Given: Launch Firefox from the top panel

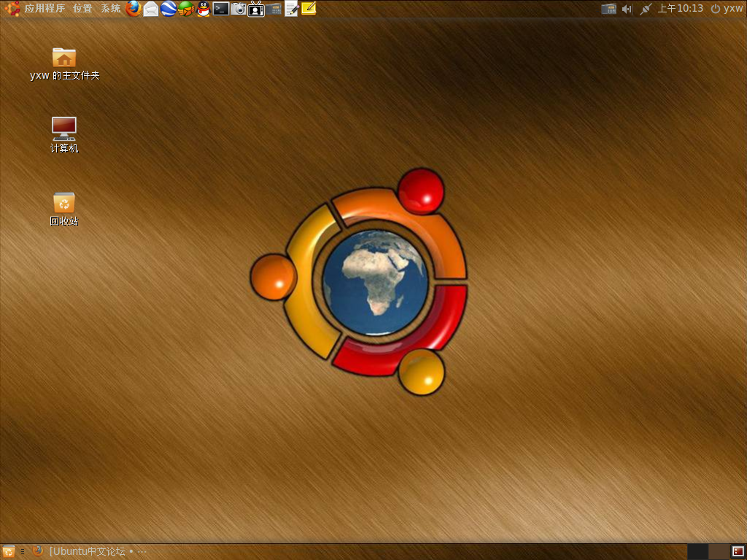Looking at the screenshot, I should [133, 9].
